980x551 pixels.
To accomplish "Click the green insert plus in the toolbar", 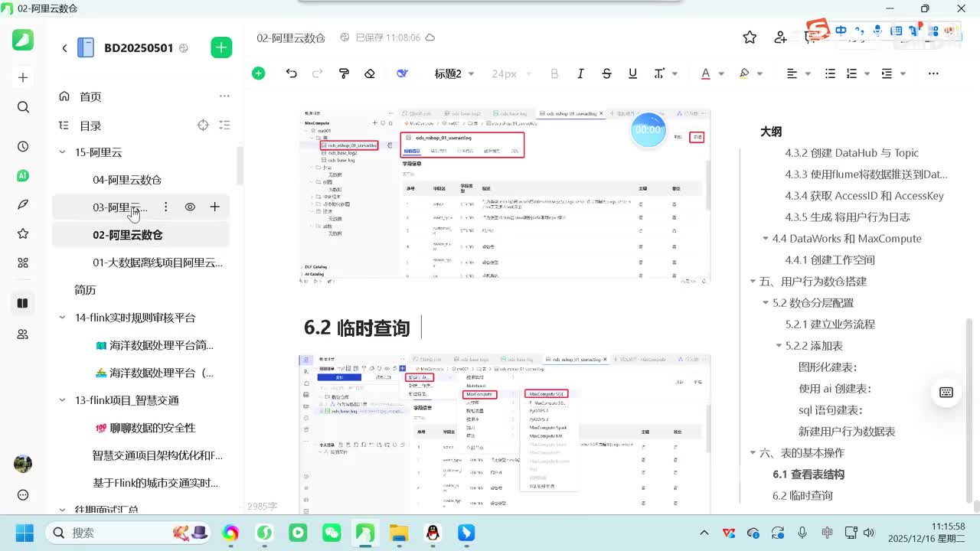I will [259, 73].
